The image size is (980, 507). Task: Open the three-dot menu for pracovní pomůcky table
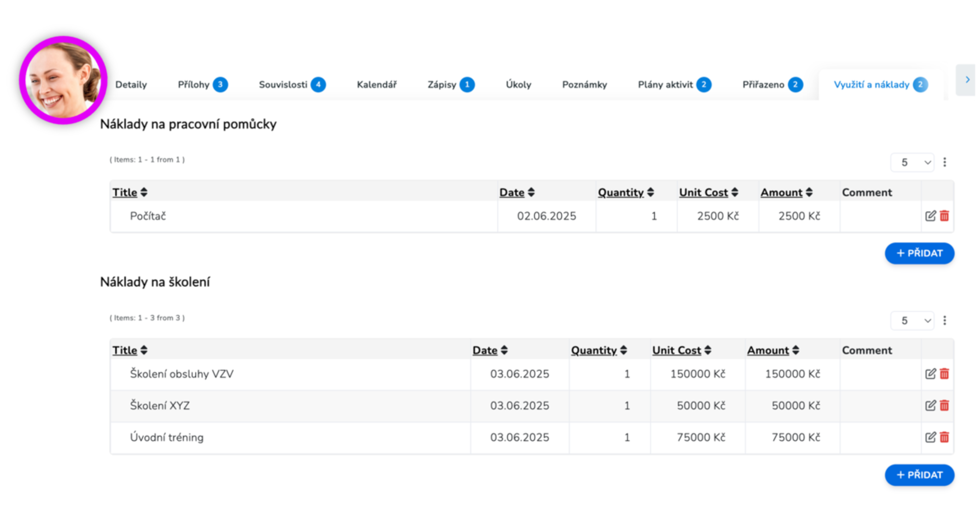pos(945,162)
